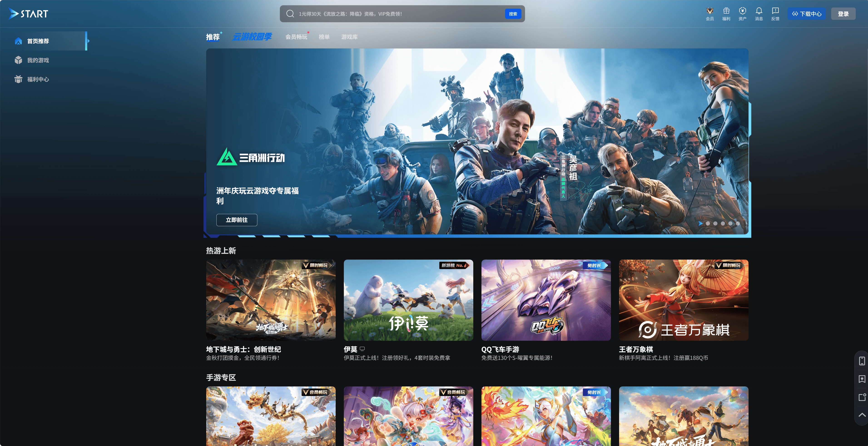Viewport: 868px width, 446px height.
Task: Click the 三角洲行动 logo in the banner
Action: (x=251, y=157)
